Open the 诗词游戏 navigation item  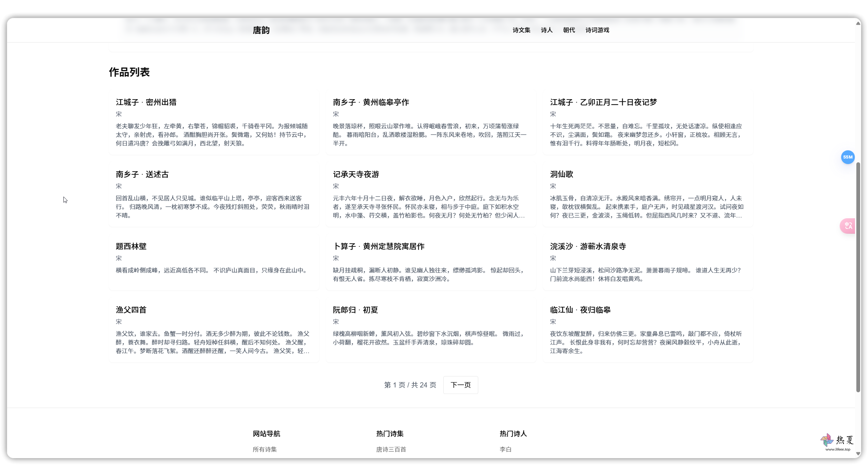597,30
